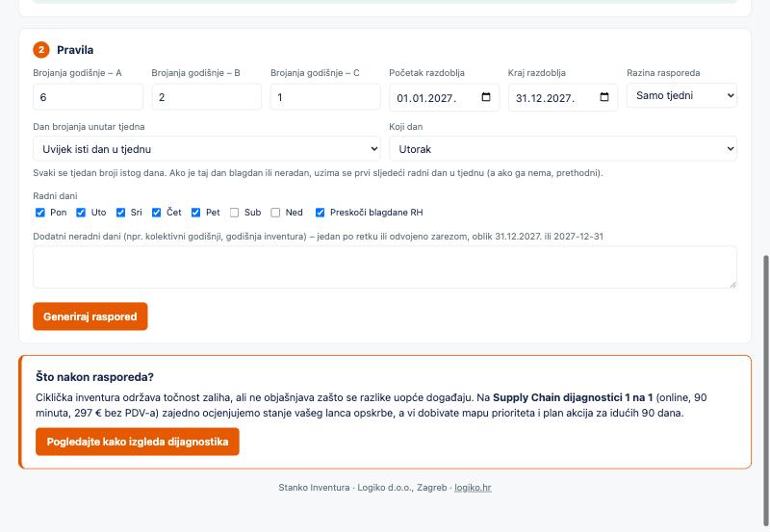Click the Pravila section heading
770x532 pixels.
click(75, 50)
